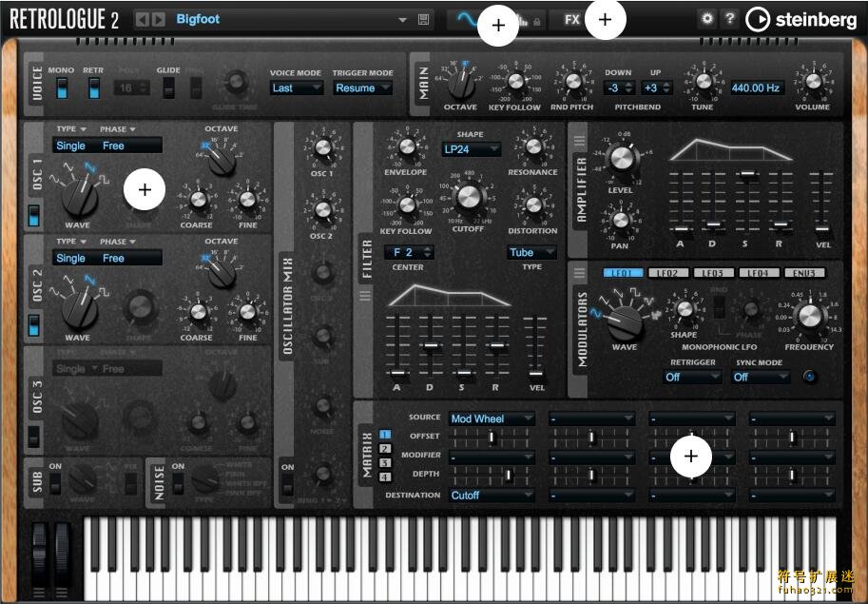Open the settings gear icon
This screenshot has width=868, height=604.
tap(707, 18)
